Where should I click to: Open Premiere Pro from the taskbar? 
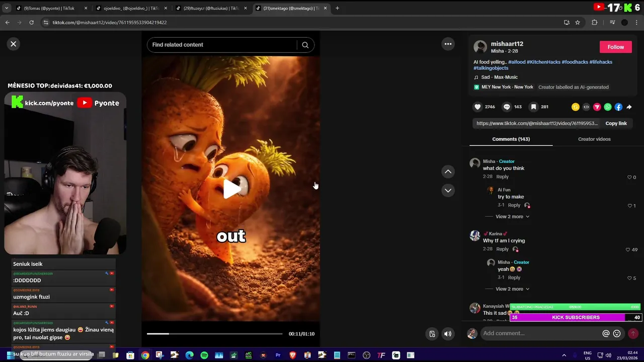click(278, 355)
